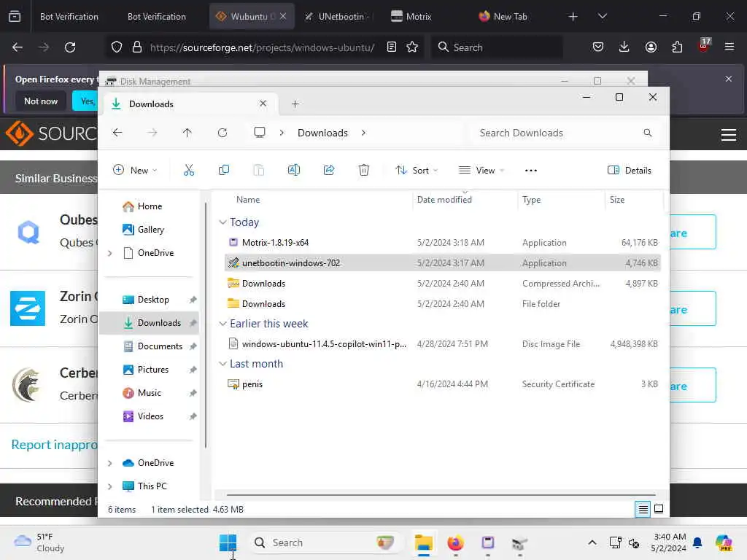Viewport: 747px width, 560px height.
Task: Open Firefox account icon
Action: 651,47
